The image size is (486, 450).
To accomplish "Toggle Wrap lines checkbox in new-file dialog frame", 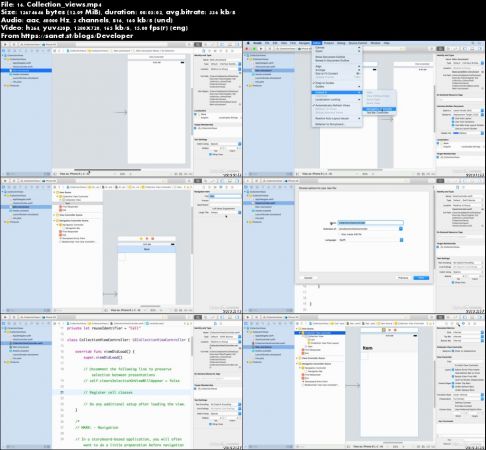I will (453, 282).
